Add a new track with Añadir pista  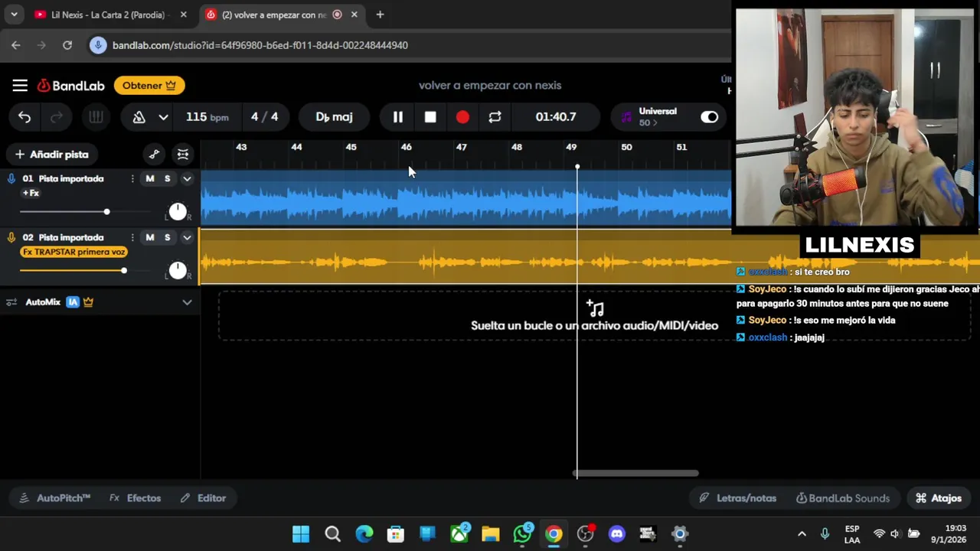52,155
